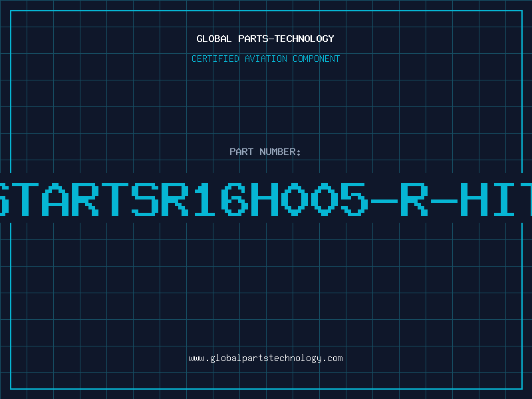Click the PART NUMBER: label
The height and width of the screenshot is (399, 532).
pyautogui.click(x=265, y=152)
